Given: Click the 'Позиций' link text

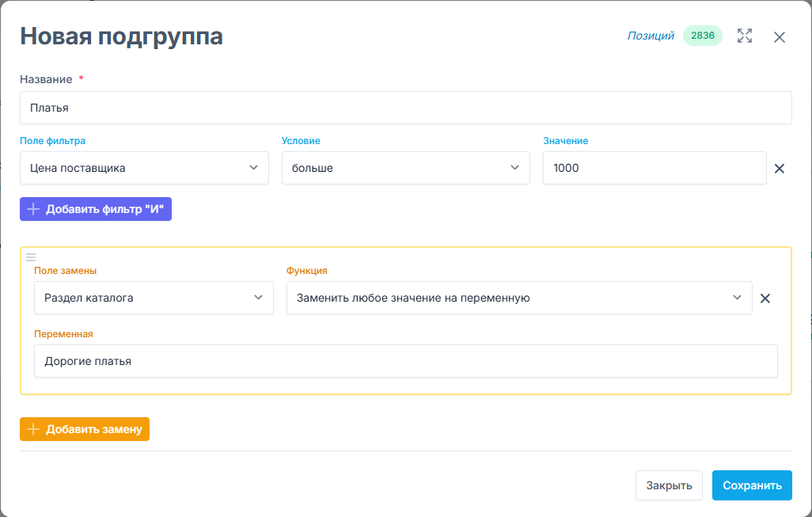Looking at the screenshot, I should (651, 36).
